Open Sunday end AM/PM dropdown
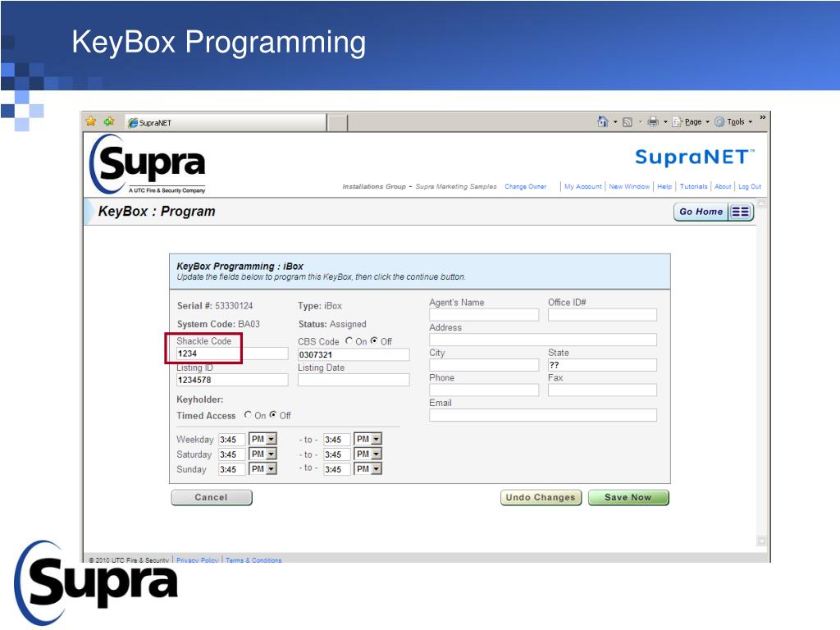 [x=367, y=468]
